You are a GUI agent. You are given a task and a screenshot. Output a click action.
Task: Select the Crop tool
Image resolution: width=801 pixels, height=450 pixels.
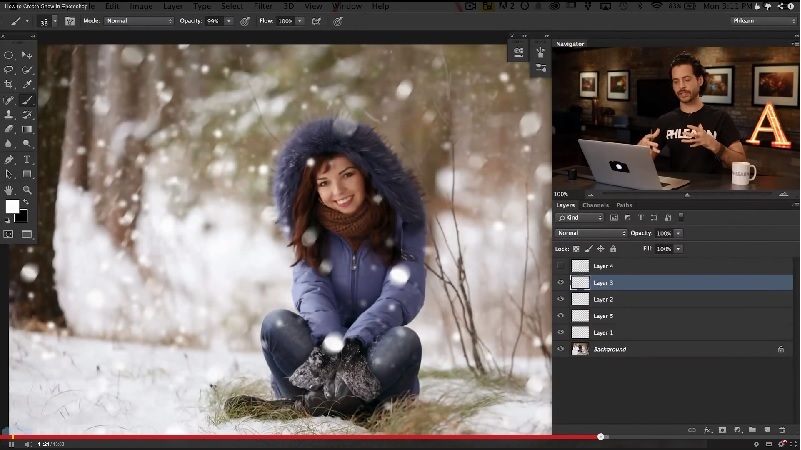(9, 84)
